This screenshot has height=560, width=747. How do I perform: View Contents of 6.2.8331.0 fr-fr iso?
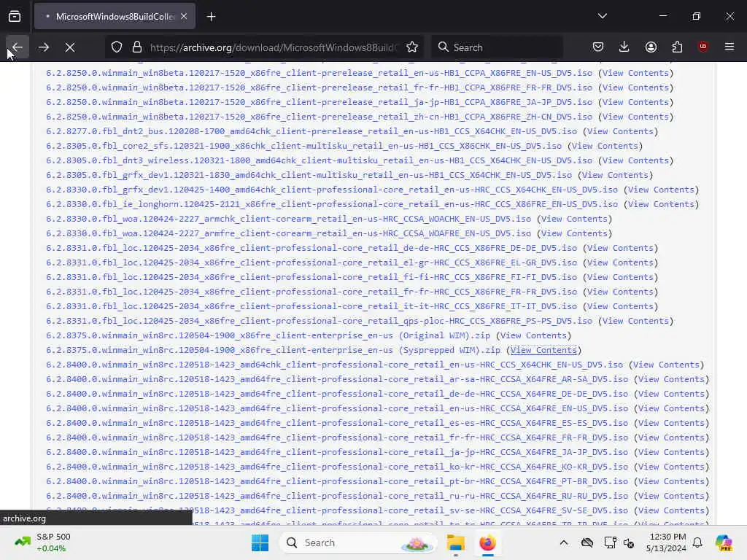pos(620,292)
